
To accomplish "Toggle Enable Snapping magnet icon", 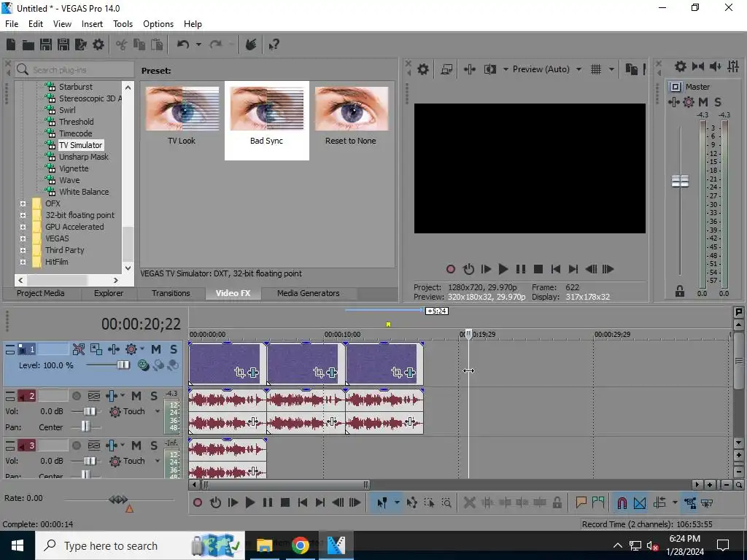I will [622, 502].
